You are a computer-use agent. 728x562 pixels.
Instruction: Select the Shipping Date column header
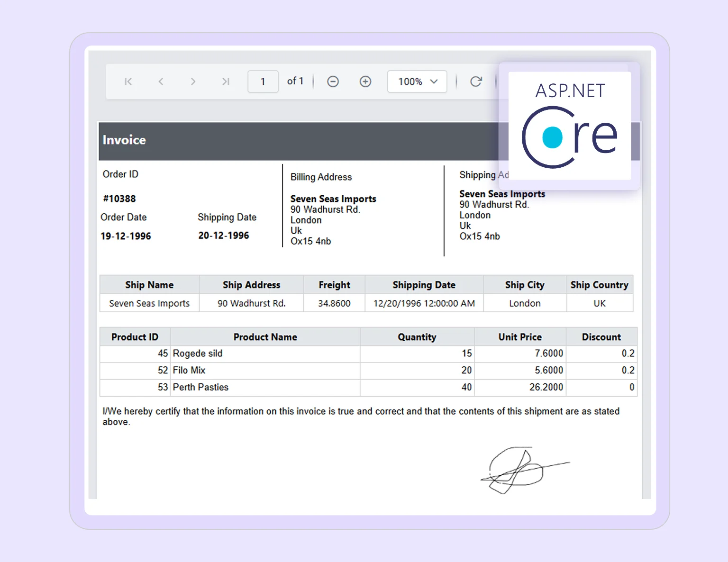(424, 284)
